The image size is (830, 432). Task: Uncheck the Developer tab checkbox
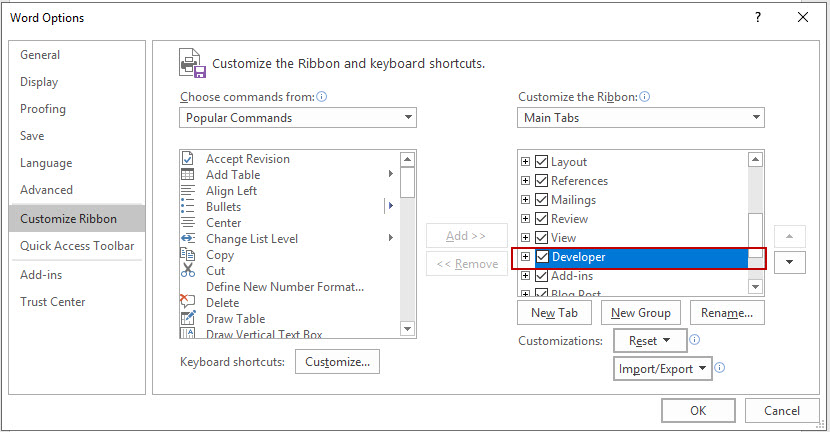pyautogui.click(x=542, y=257)
